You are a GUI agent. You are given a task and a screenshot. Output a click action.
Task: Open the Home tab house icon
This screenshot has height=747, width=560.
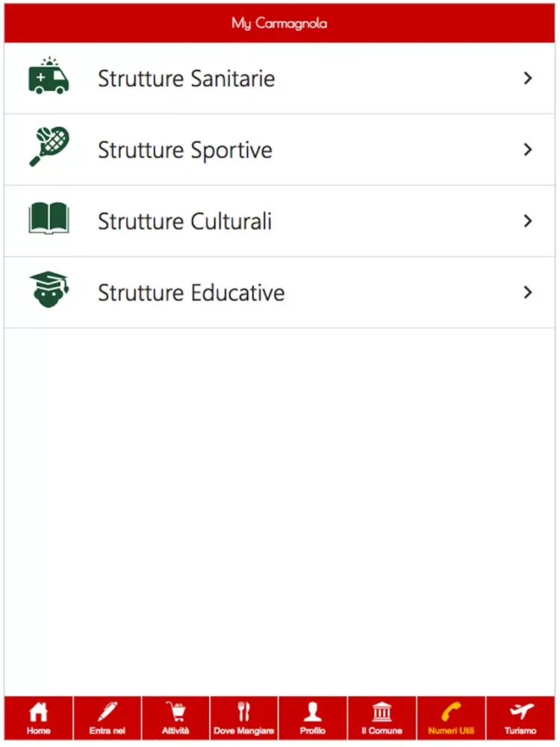(38, 712)
